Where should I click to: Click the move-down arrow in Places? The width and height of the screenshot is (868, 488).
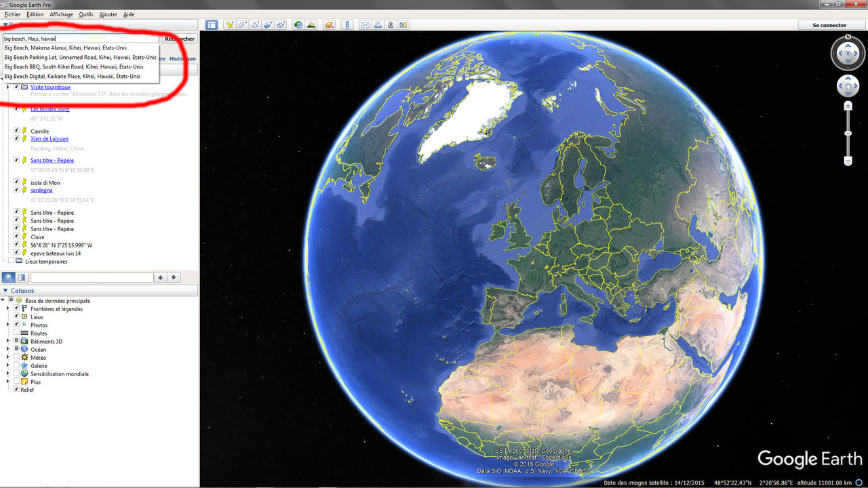click(x=174, y=277)
